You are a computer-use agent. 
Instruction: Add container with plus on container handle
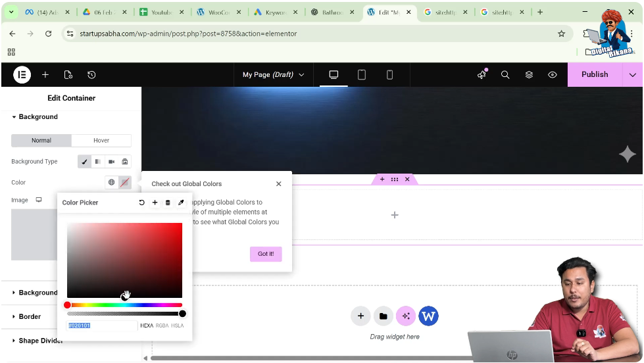382,179
